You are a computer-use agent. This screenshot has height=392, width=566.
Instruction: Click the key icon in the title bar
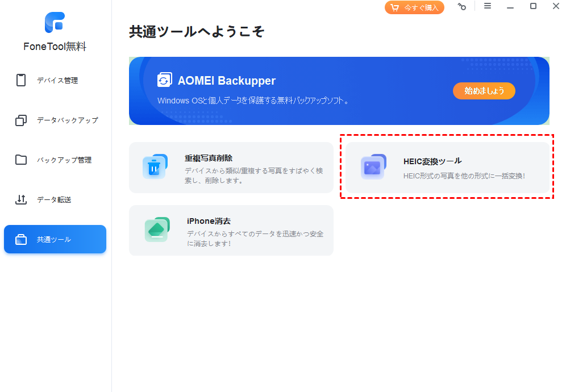461,6
